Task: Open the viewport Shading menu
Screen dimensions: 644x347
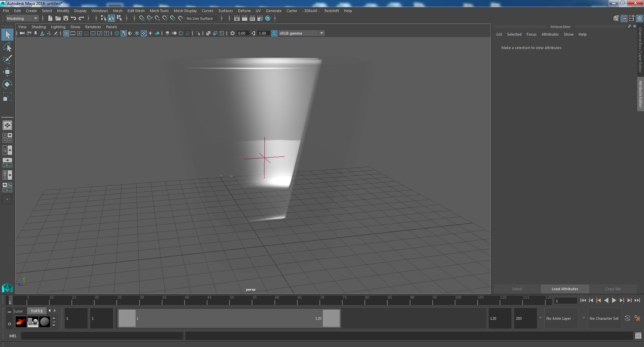Action: tap(39, 27)
